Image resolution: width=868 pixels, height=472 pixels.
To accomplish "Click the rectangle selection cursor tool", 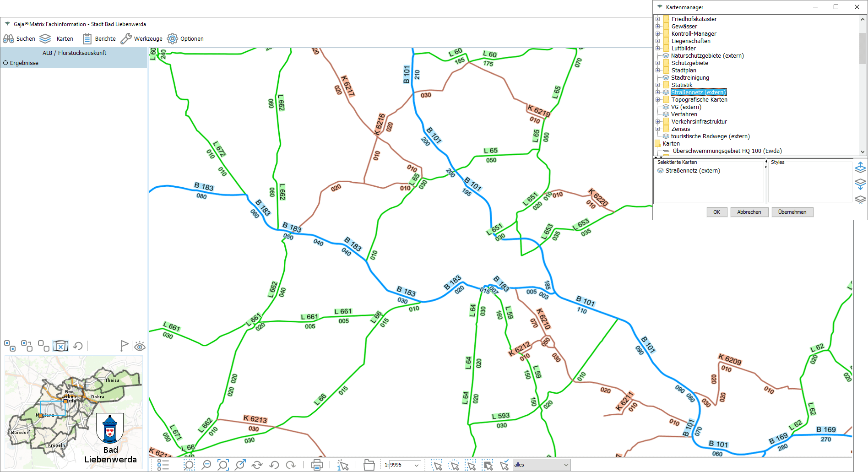I will tap(437, 465).
